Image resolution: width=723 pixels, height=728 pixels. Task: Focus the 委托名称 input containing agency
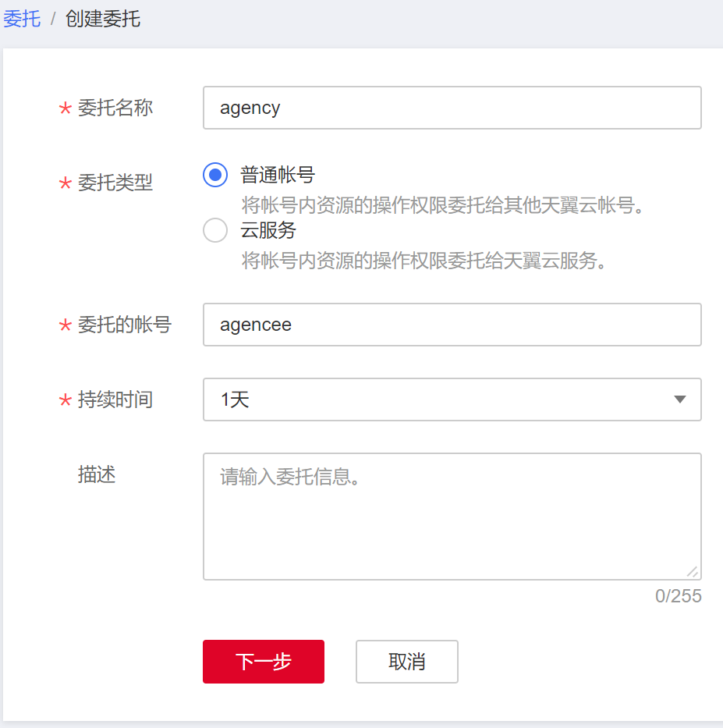452,108
